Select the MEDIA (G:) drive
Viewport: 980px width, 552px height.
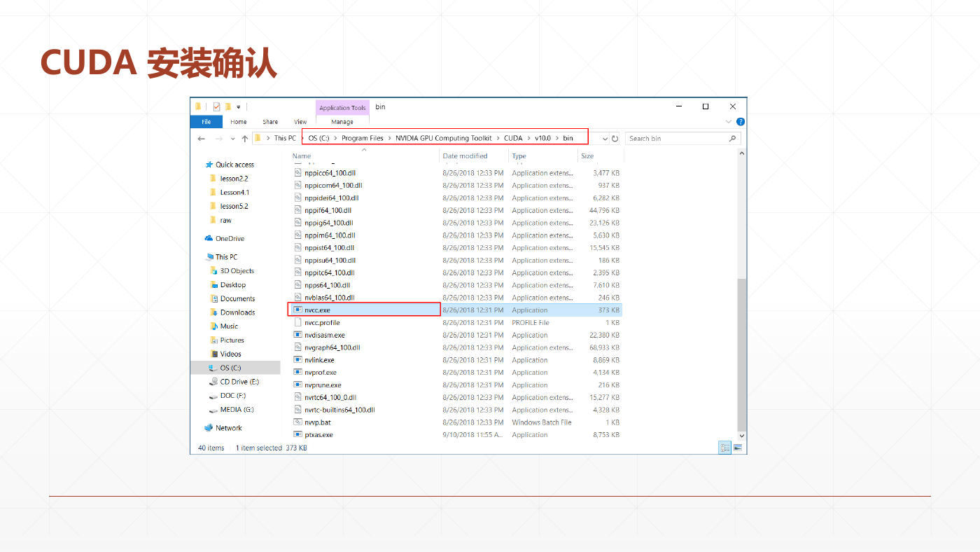(x=237, y=410)
